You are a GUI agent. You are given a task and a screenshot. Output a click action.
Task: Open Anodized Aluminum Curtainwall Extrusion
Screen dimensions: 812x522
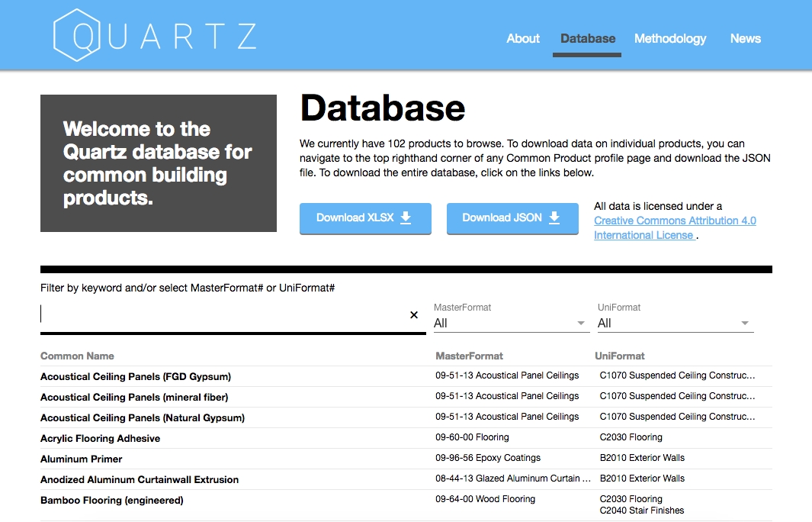(x=140, y=480)
